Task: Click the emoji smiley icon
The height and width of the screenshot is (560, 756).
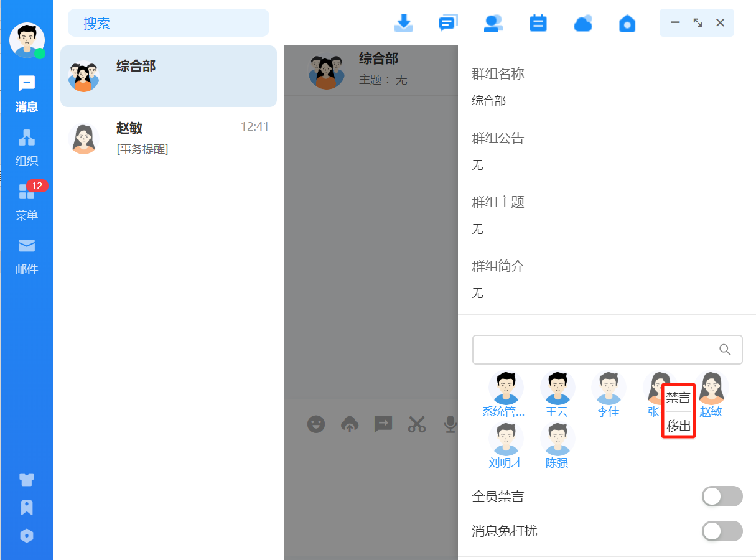Action: click(316, 424)
